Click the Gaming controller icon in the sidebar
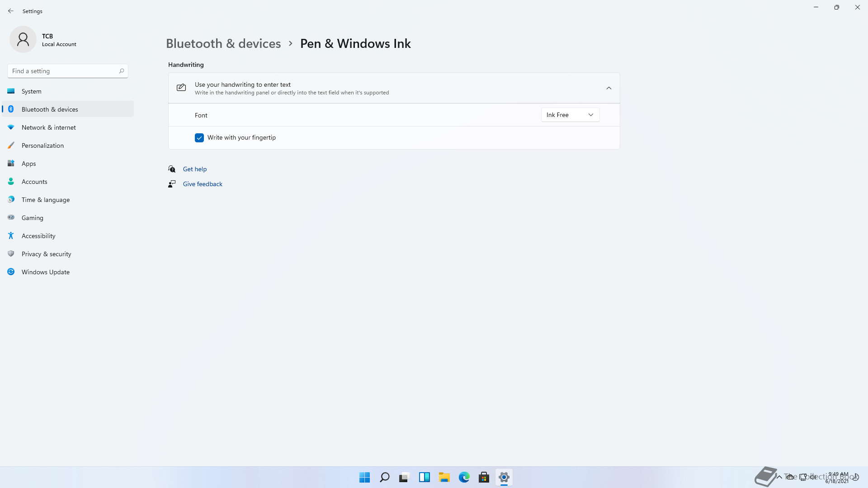This screenshot has height=488, width=868. pos(11,217)
